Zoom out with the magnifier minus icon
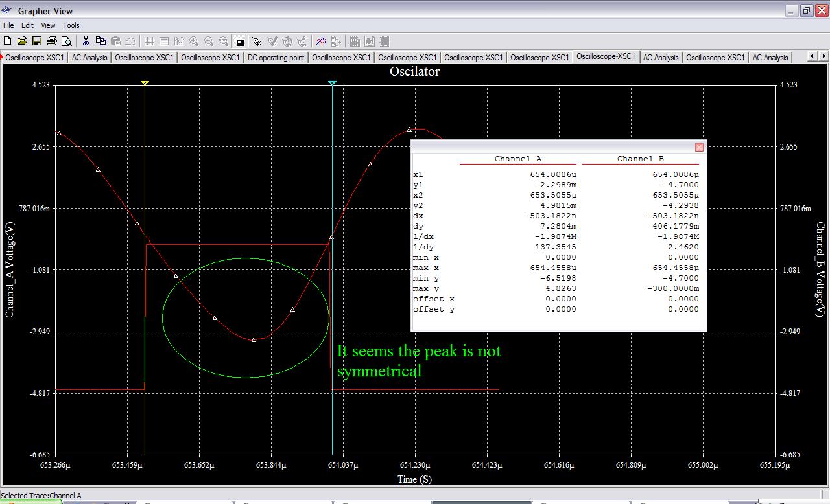This screenshot has width=830, height=504. coord(209,41)
